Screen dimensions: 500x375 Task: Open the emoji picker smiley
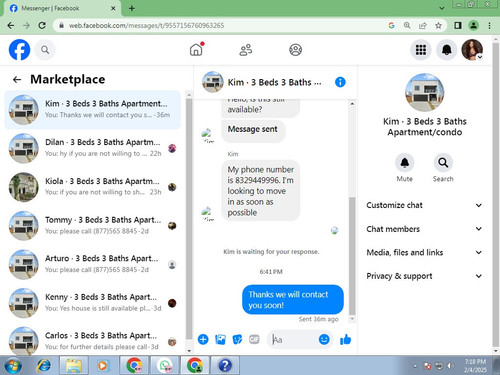pos(324,339)
